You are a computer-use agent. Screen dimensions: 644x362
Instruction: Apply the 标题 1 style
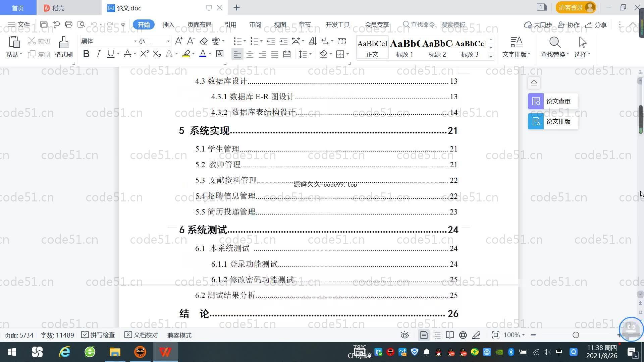coord(405,48)
